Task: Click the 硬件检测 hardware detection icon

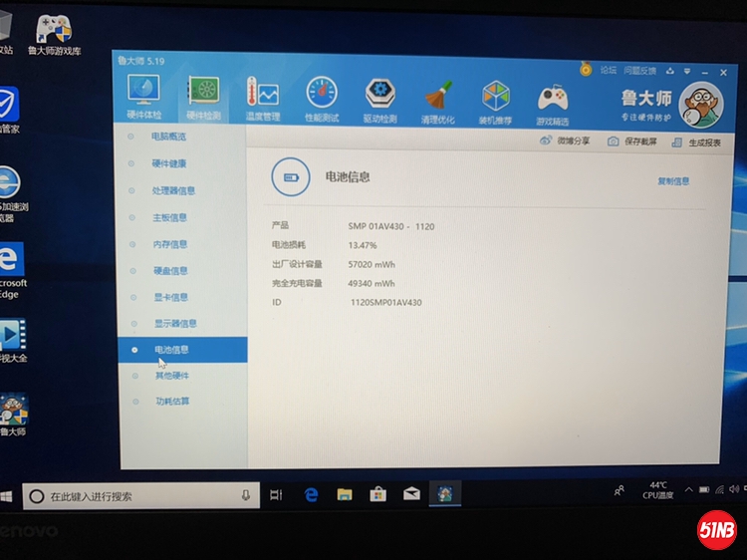Action: (204, 98)
